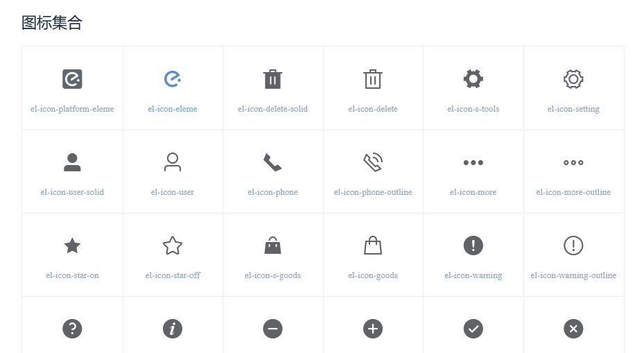This screenshot has width=644, height=353.
Task: Click the solid shopping bag s-goods icon
Action: tap(272, 246)
